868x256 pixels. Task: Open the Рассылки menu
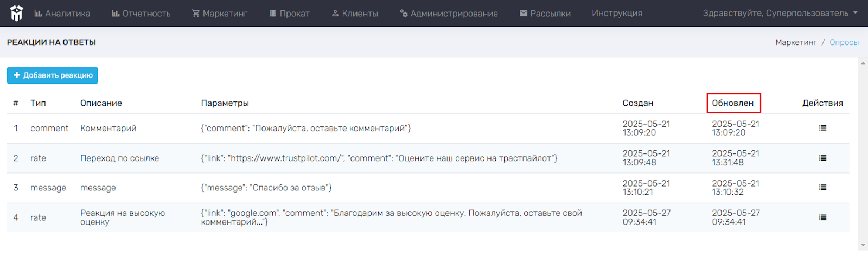coord(545,13)
